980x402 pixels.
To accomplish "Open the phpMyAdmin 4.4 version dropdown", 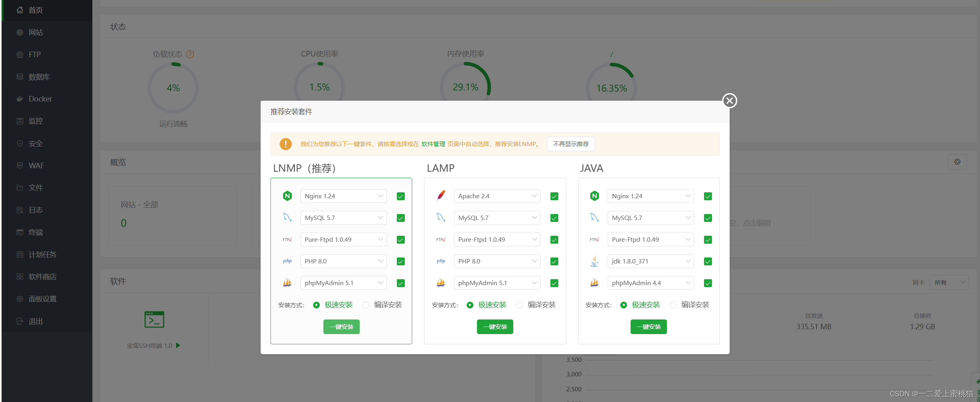I will [x=651, y=283].
